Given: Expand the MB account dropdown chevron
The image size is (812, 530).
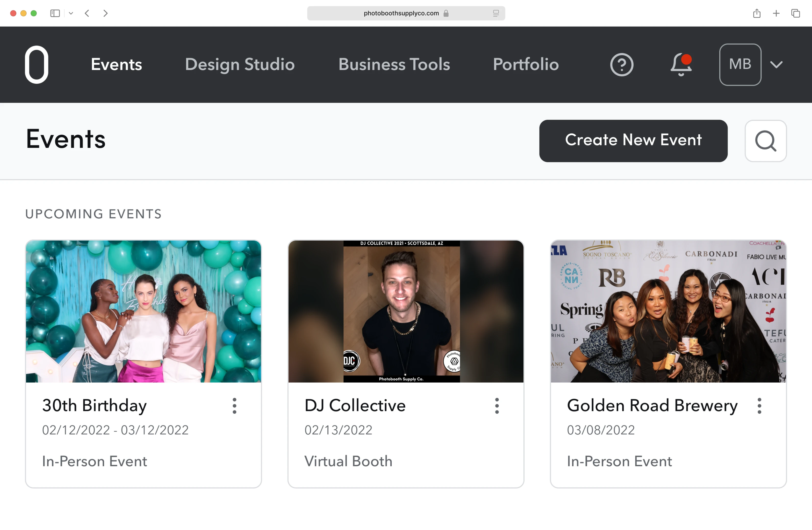Looking at the screenshot, I should (x=777, y=65).
